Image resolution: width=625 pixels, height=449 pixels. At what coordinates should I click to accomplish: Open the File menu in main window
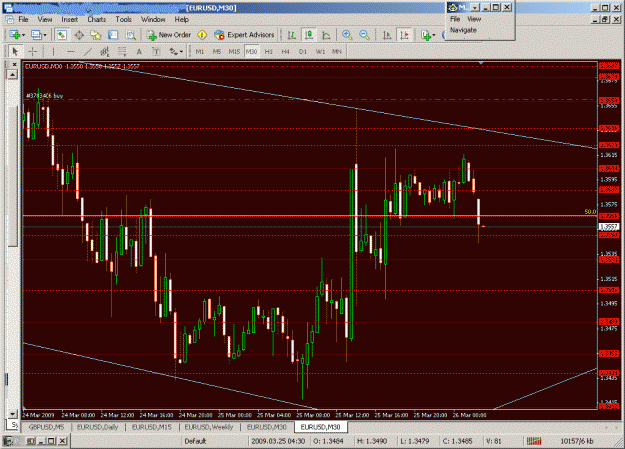coord(23,19)
